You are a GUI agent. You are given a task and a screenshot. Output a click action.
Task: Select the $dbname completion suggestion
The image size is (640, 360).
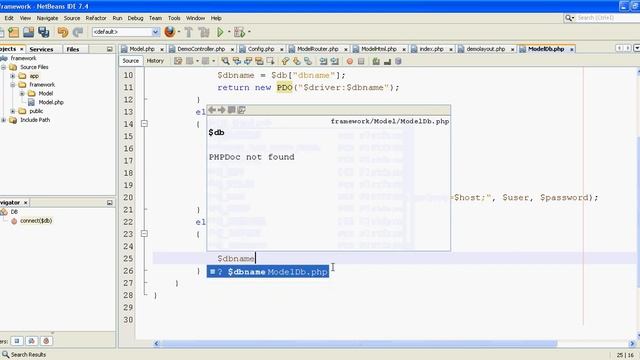point(268,272)
